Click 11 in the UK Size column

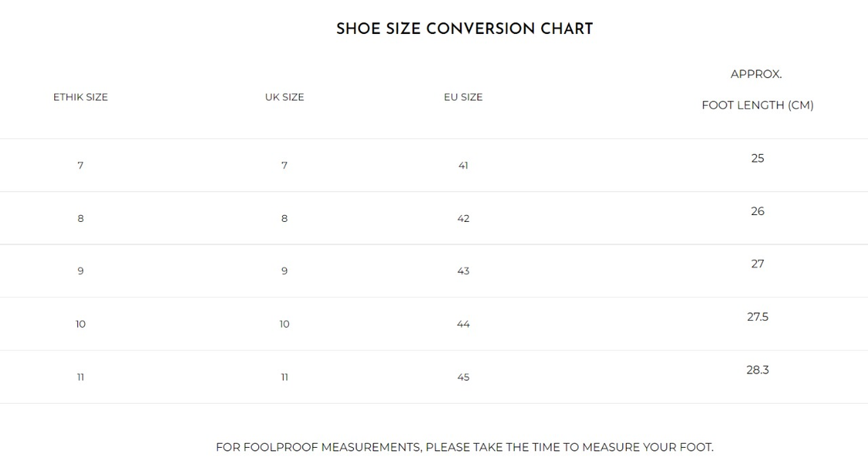[x=284, y=377]
